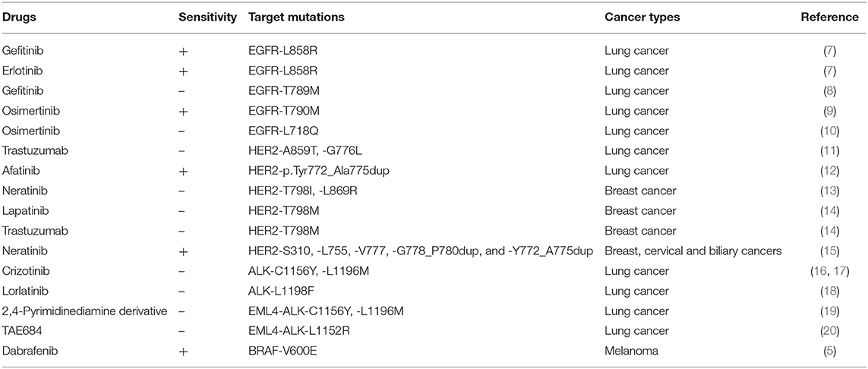Click the Cancer types column header
The image size is (868, 369).
[x=642, y=17]
